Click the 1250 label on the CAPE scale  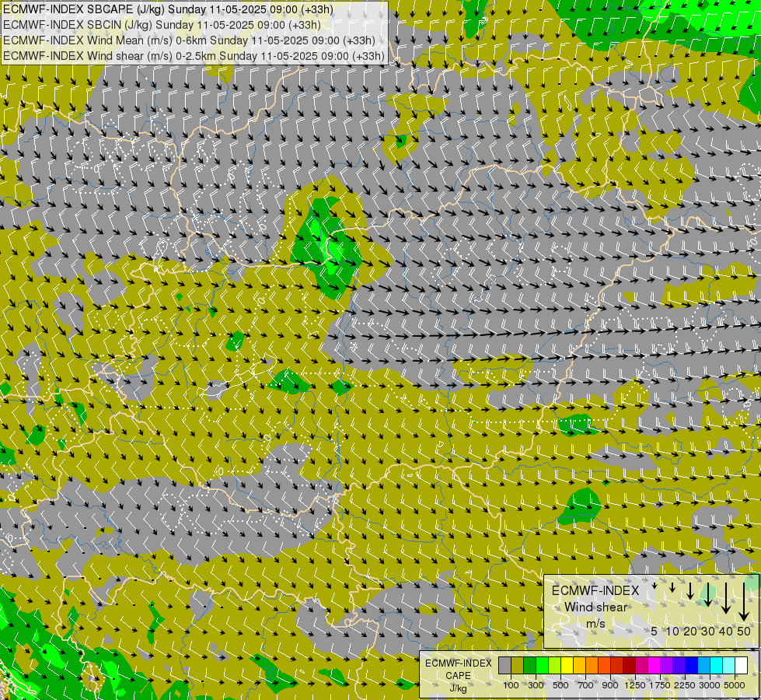coord(635,685)
